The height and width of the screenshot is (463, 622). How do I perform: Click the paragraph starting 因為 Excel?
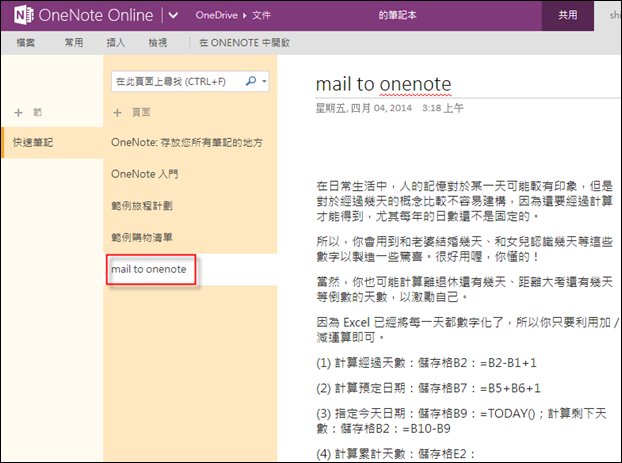point(467,330)
